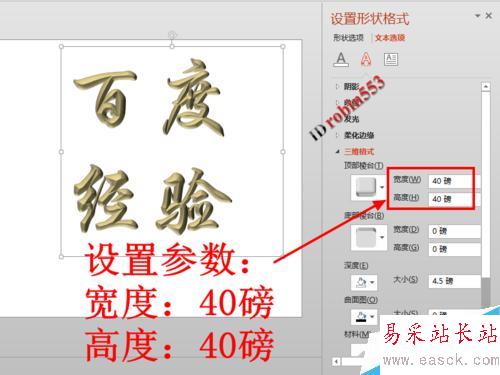Select the Text Effects icon tab
Viewport: 500px width, 375px height.
coord(366,59)
